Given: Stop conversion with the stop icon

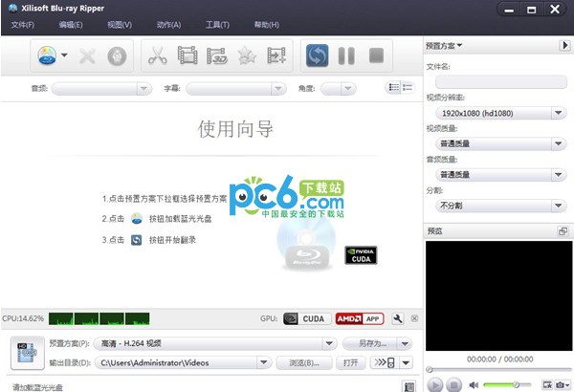Looking at the screenshot, I should 376,55.
